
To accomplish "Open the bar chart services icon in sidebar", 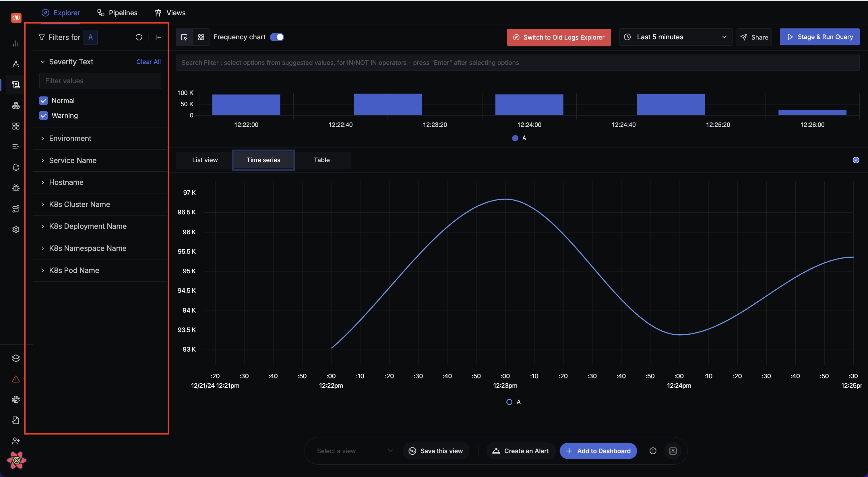I will [x=16, y=43].
